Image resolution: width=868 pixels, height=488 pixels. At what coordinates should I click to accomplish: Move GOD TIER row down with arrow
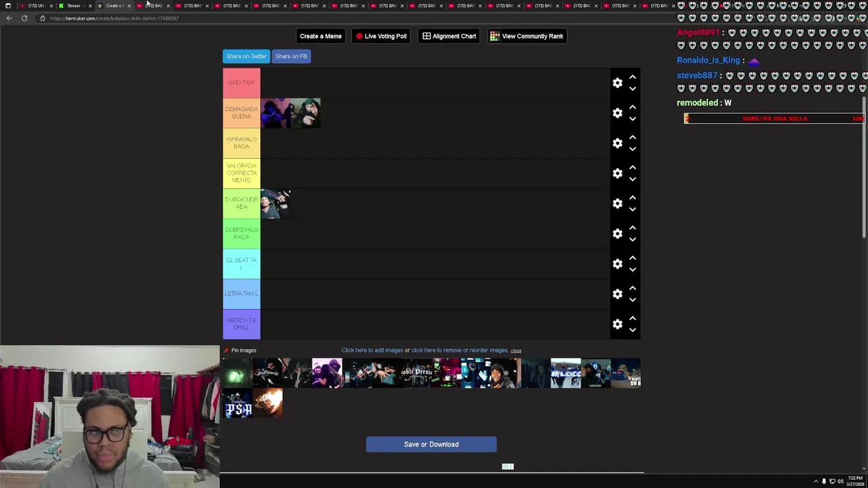pyautogui.click(x=633, y=89)
